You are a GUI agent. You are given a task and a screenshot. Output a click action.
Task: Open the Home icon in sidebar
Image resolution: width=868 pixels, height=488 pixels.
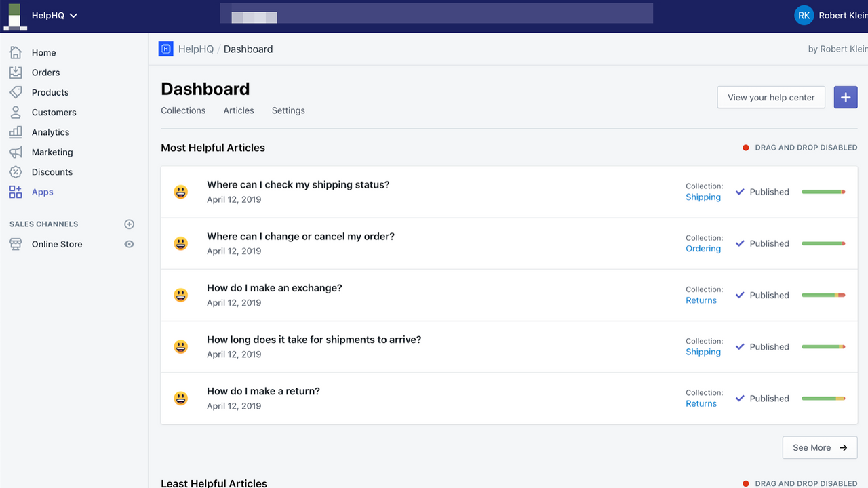click(16, 52)
